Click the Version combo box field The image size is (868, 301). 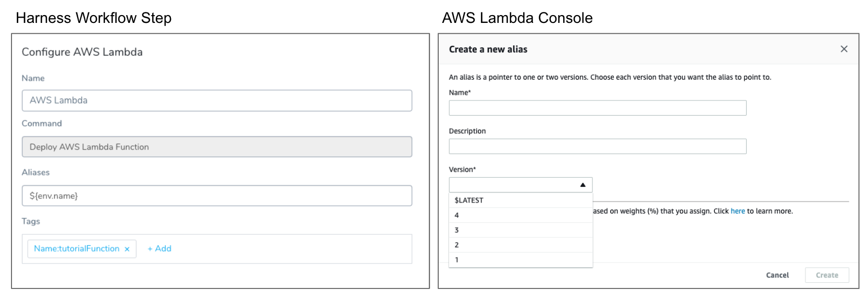520,185
